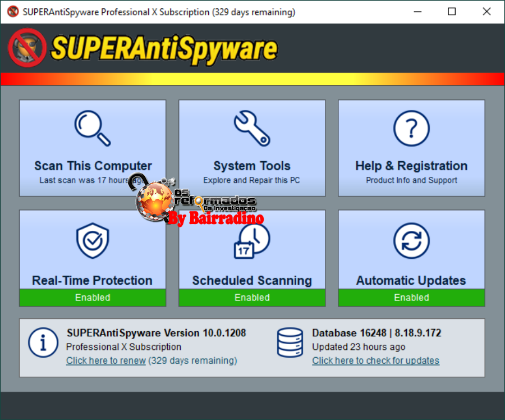Open Scan This Computer title
Viewport: 505px width, 420px height.
point(93,166)
